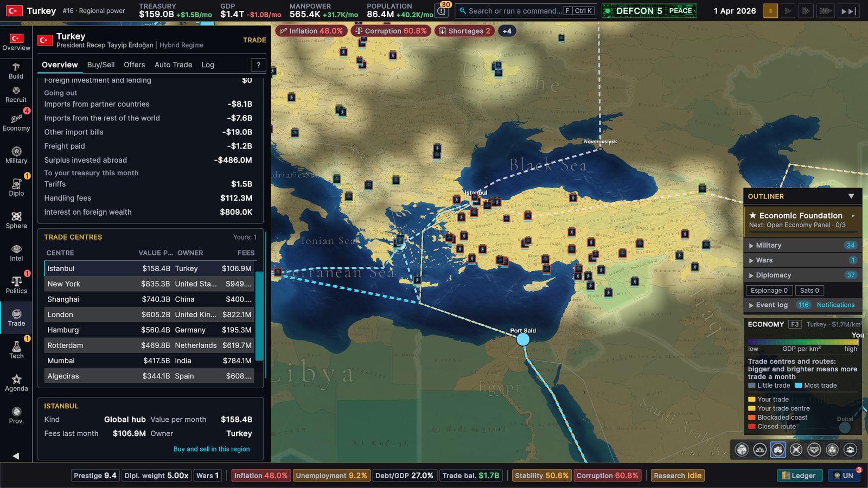Select the Shanghai trade centre row
The height and width of the screenshot is (488, 868).
click(x=149, y=299)
